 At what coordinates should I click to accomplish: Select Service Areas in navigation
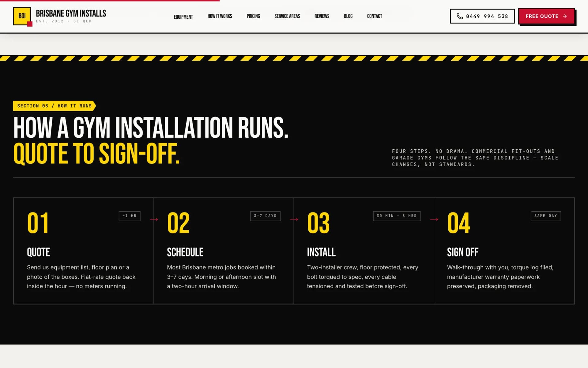coord(287,16)
